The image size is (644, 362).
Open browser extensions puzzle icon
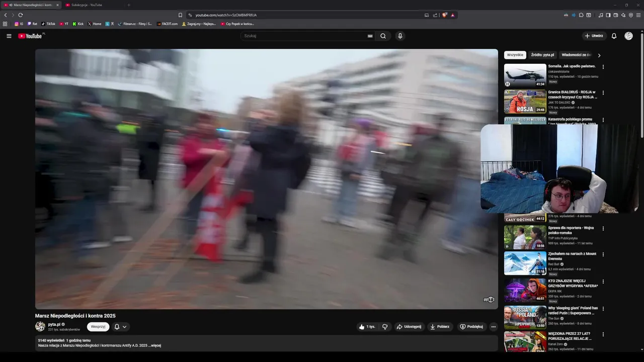581,15
